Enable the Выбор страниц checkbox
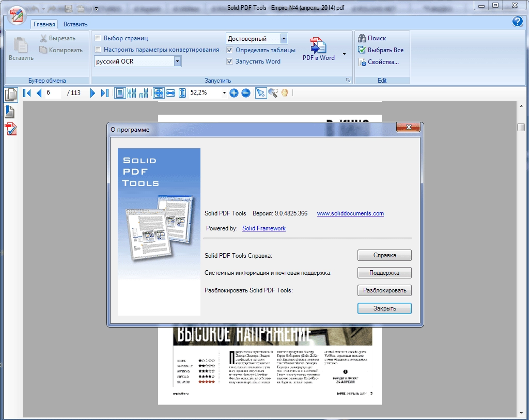The image size is (529, 420). tap(98, 38)
